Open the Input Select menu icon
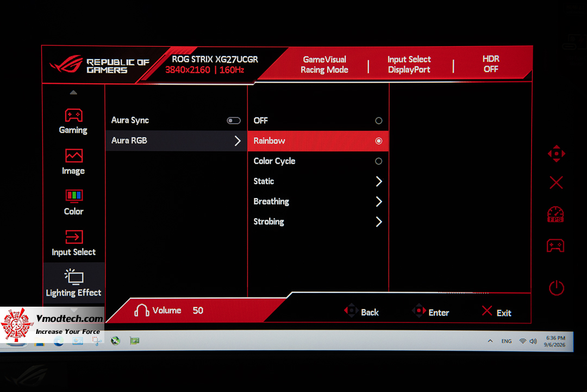 [74, 237]
